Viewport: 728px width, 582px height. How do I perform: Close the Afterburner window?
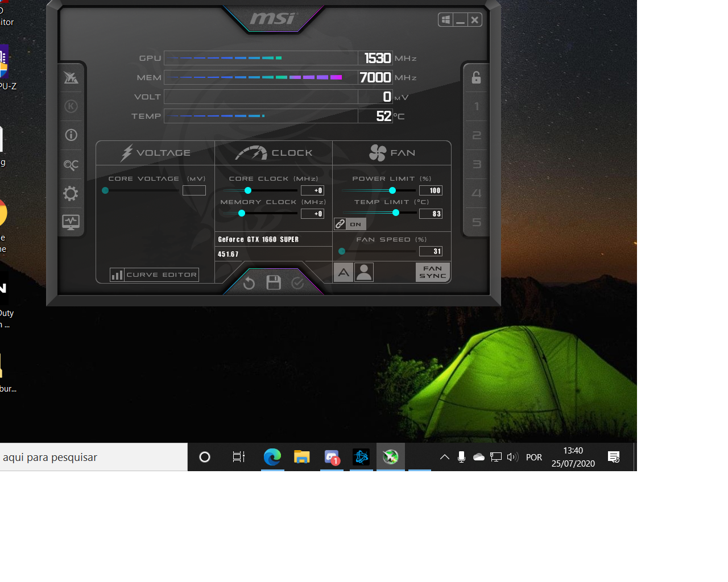[x=475, y=20]
